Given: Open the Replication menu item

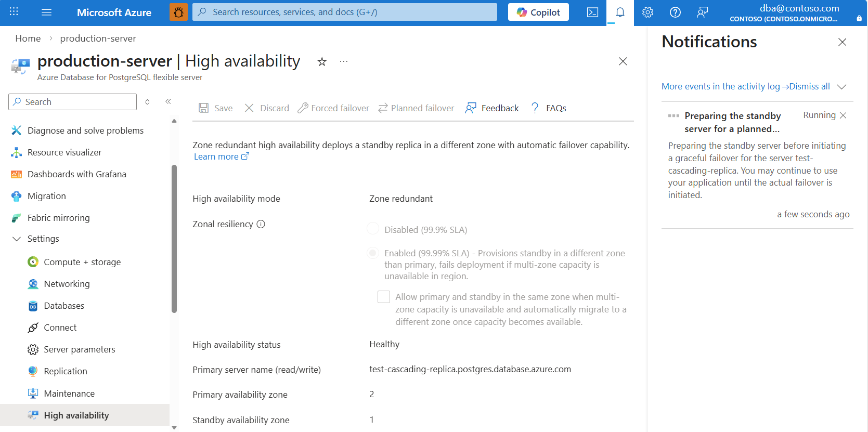Looking at the screenshot, I should (x=66, y=371).
